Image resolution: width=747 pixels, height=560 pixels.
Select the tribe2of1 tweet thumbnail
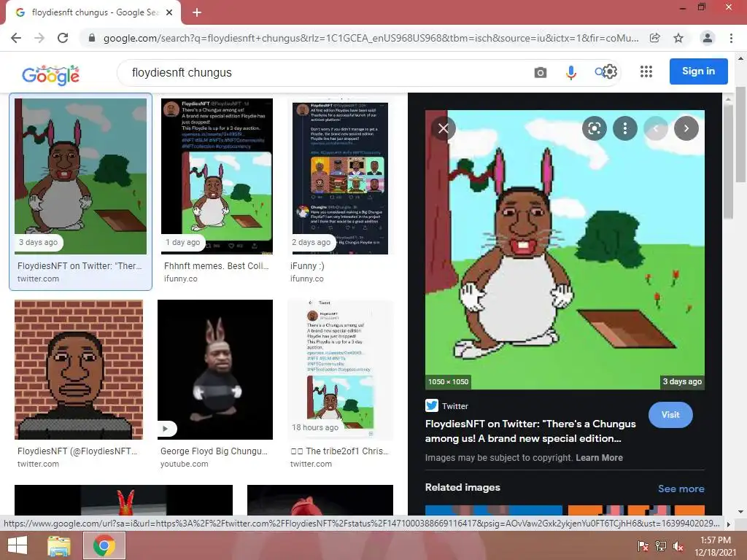341,370
